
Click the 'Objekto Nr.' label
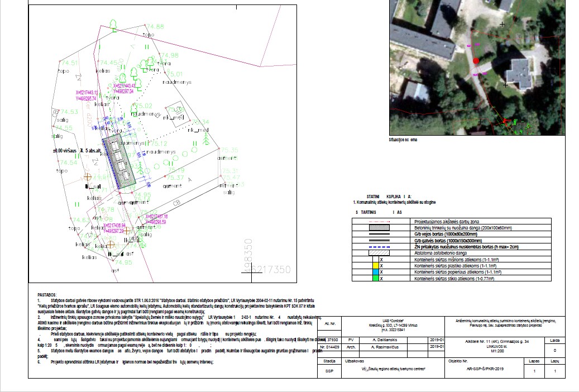click(x=458, y=361)
